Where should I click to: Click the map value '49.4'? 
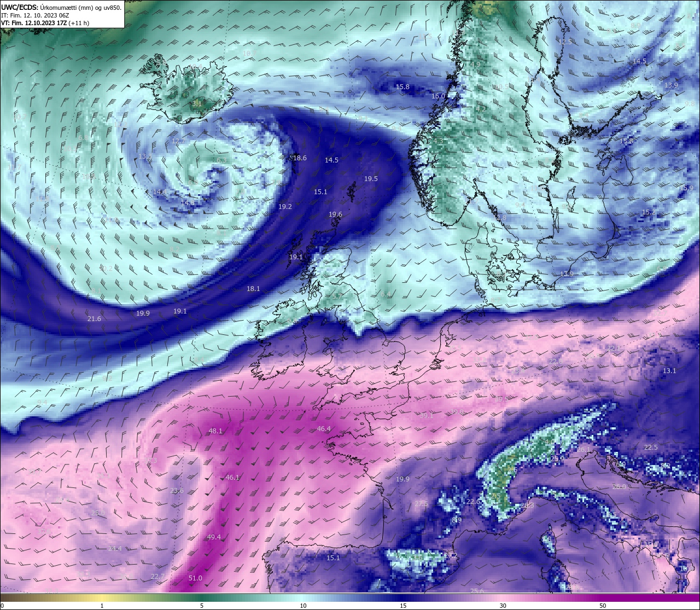pyautogui.click(x=214, y=537)
